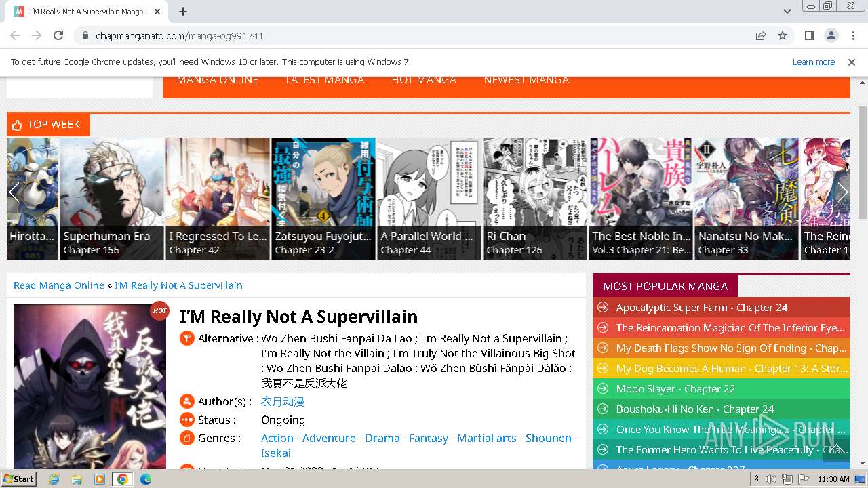Open Ri-Chan manga thumbnail
The width and height of the screenshot is (868, 488).
pyautogui.click(x=535, y=199)
